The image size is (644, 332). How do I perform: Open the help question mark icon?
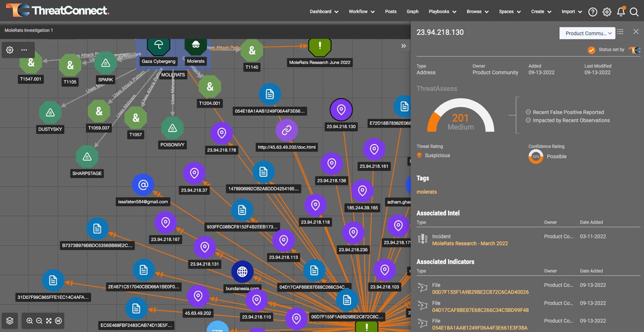pyautogui.click(x=592, y=11)
